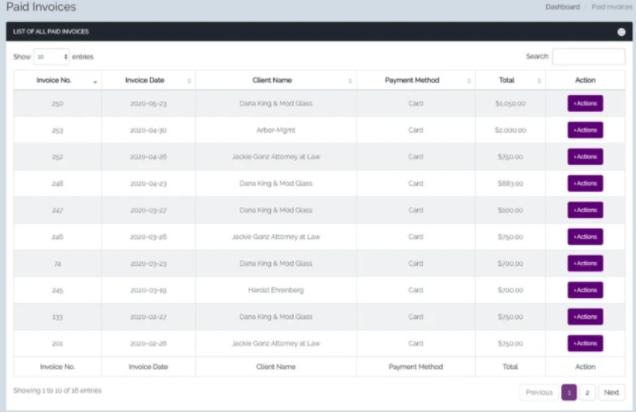Viewport: 636px width, 413px height.
Task: Click Card payment method in invoice 245 row
Action: (416, 290)
